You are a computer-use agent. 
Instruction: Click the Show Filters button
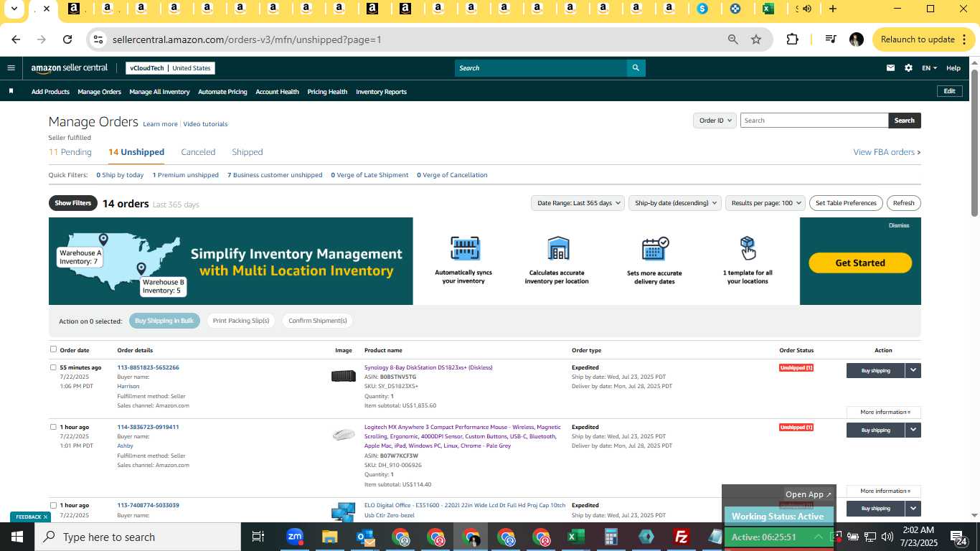[x=73, y=203]
